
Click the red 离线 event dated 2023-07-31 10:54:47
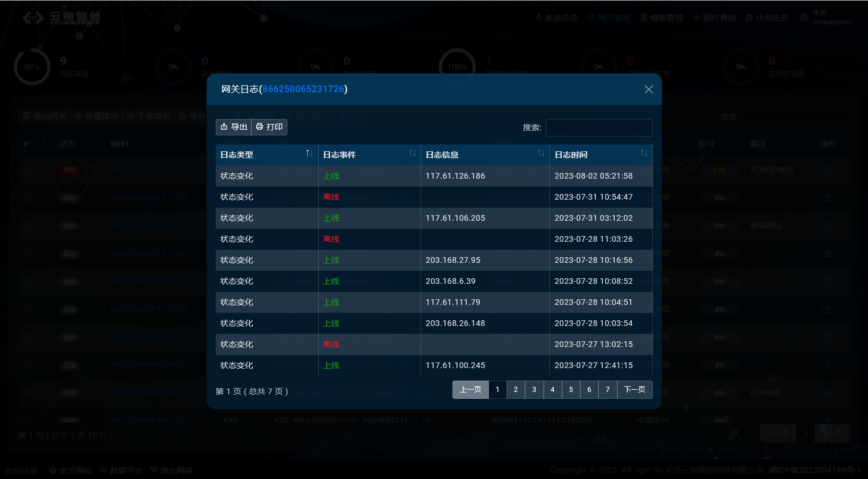click(x=331, y=197)
